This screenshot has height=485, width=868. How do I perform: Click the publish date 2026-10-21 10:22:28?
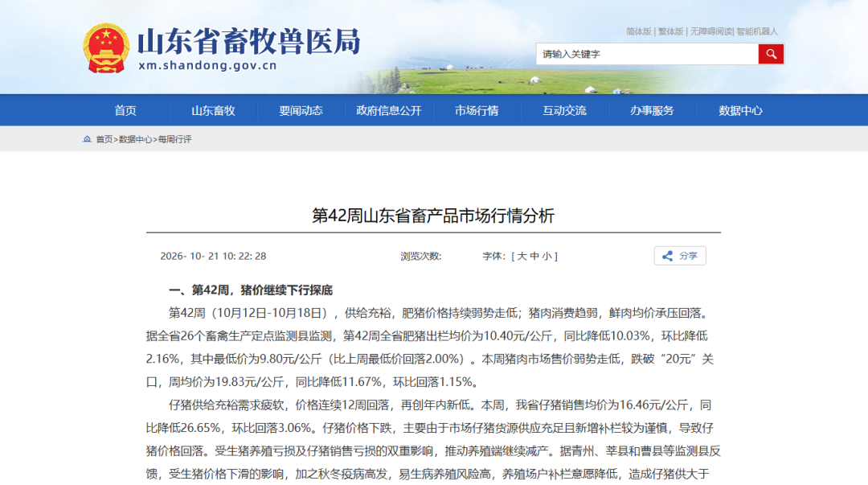tap(213, 256)
